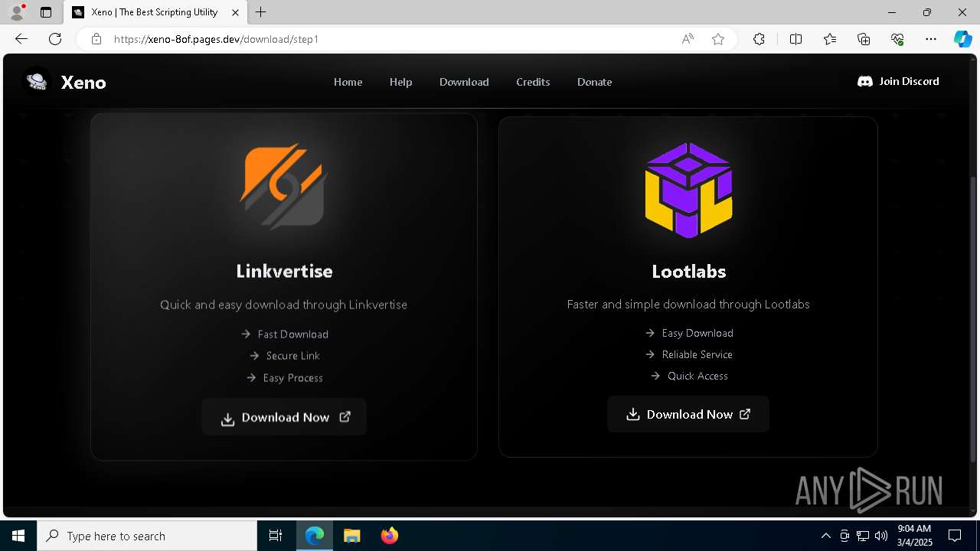Open Edge profile avatar icon
980x551 pixels.
pyautogui.click(x=17, y=12)
